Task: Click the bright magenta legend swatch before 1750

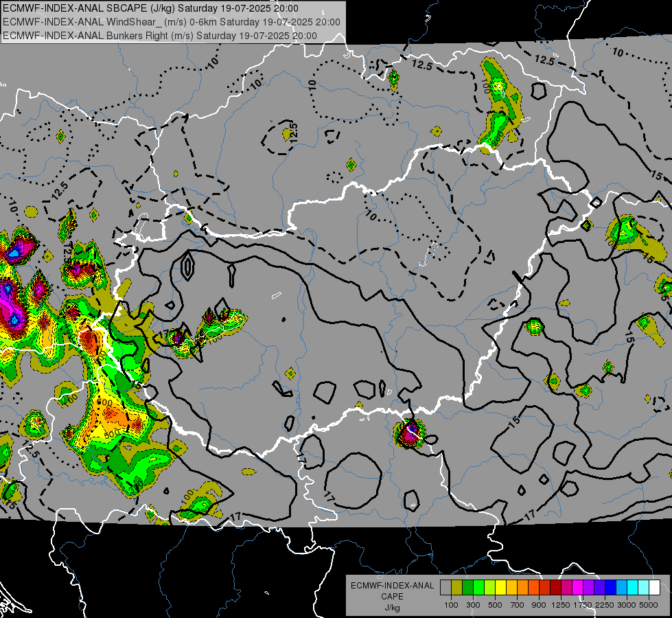Action: tap(578, 588)
